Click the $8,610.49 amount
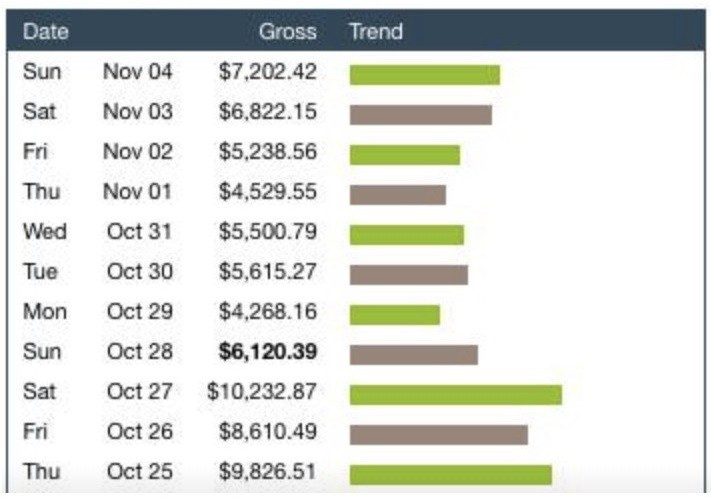The height and width of the screenshot is (497, 711). [x=268, y=431]
